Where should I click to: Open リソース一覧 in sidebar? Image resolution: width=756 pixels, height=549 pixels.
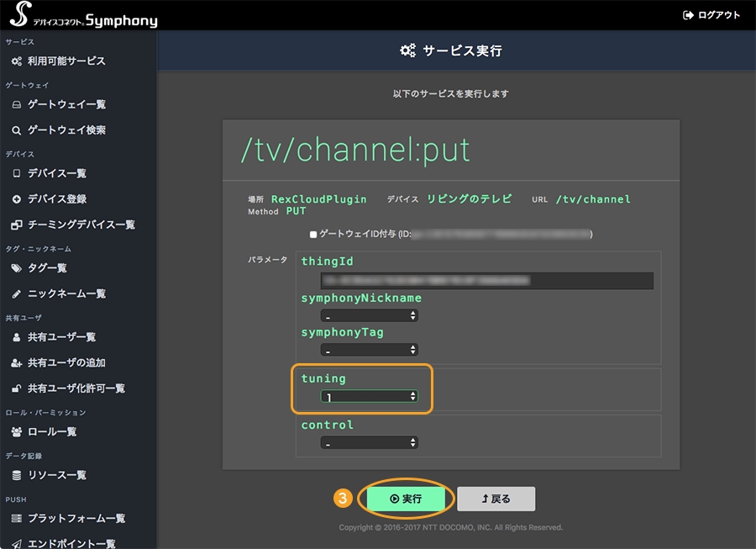(57, 475)
